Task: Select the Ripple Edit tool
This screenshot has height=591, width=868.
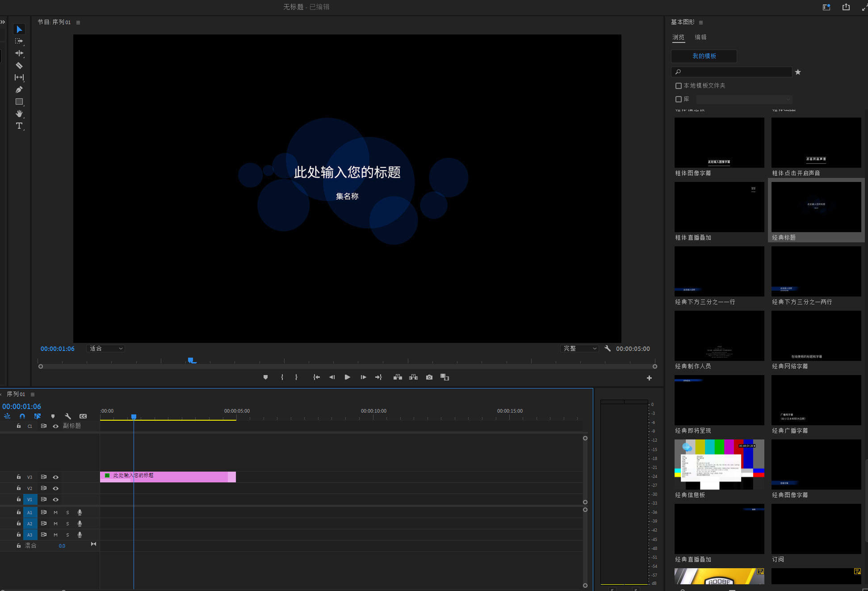Action: [19, 53]
